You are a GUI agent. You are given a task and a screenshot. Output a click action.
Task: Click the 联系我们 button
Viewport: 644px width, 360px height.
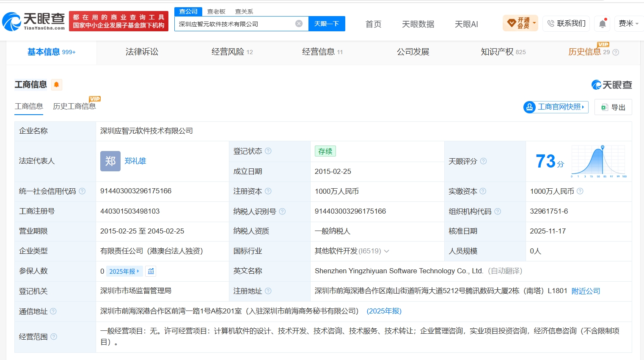coord(566,23)
